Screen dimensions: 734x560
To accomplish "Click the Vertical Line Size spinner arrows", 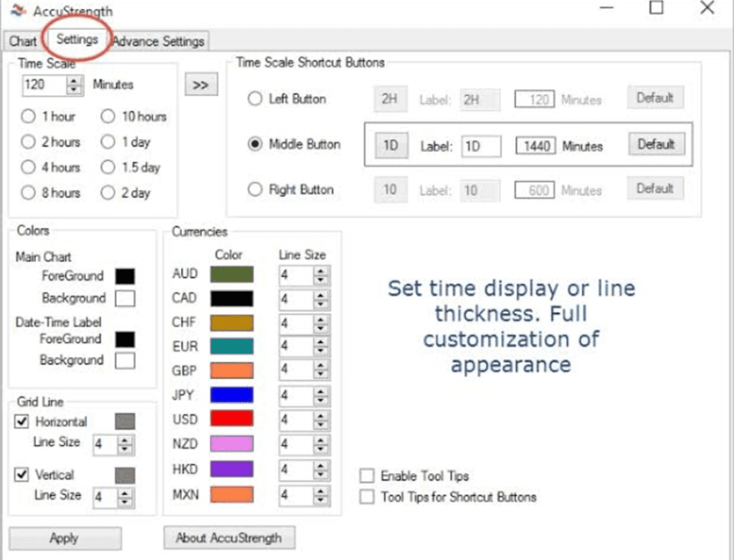I will tap(125, 498).
